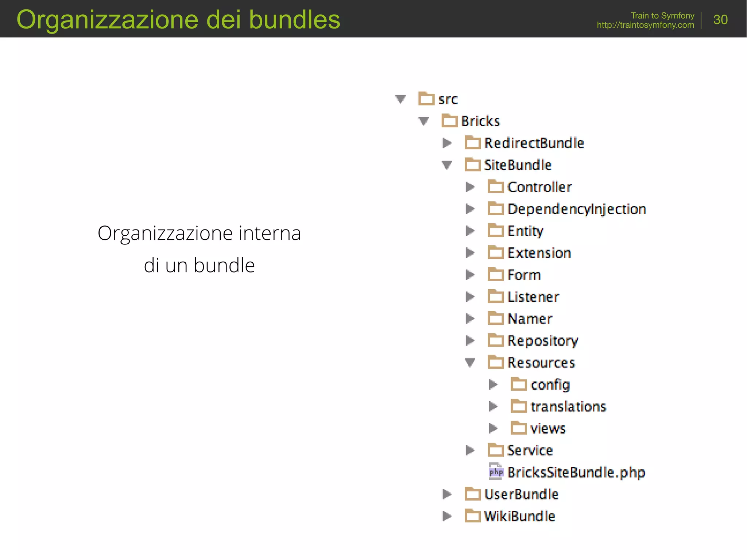Viewport: 747px width, 560px height.
Task: Click the Namer folder icon
Action: click(496, 318)
